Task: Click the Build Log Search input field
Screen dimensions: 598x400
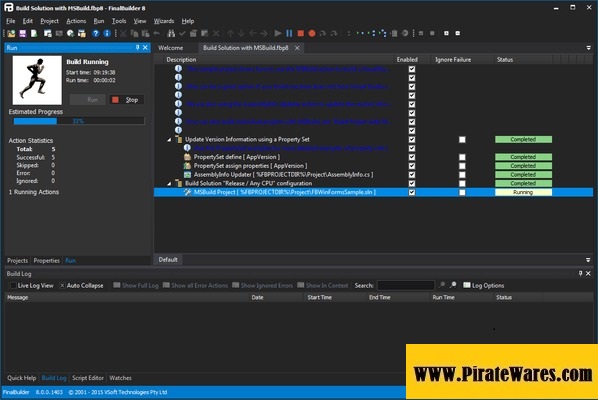Action: pos(406,285)
